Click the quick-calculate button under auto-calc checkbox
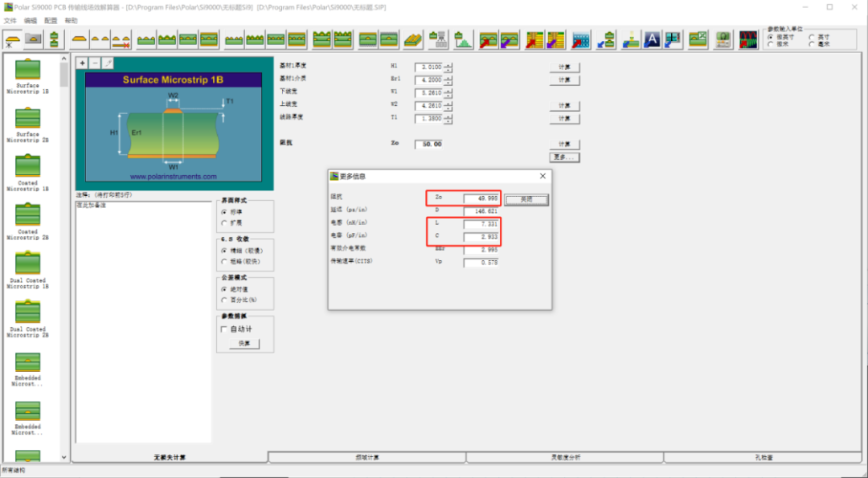This screenshot has height=478, width=868. (244, 344)
